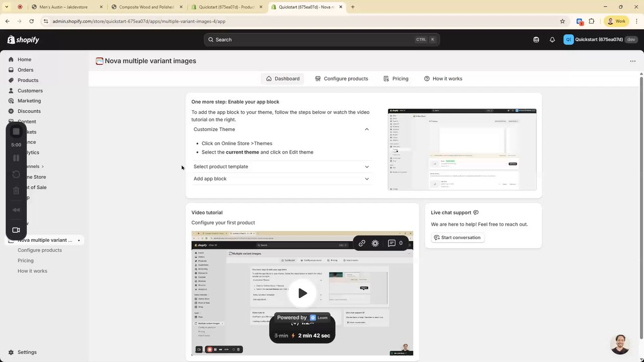Switch to Composite Wood and Polished tab

click(x=146, y=7)
